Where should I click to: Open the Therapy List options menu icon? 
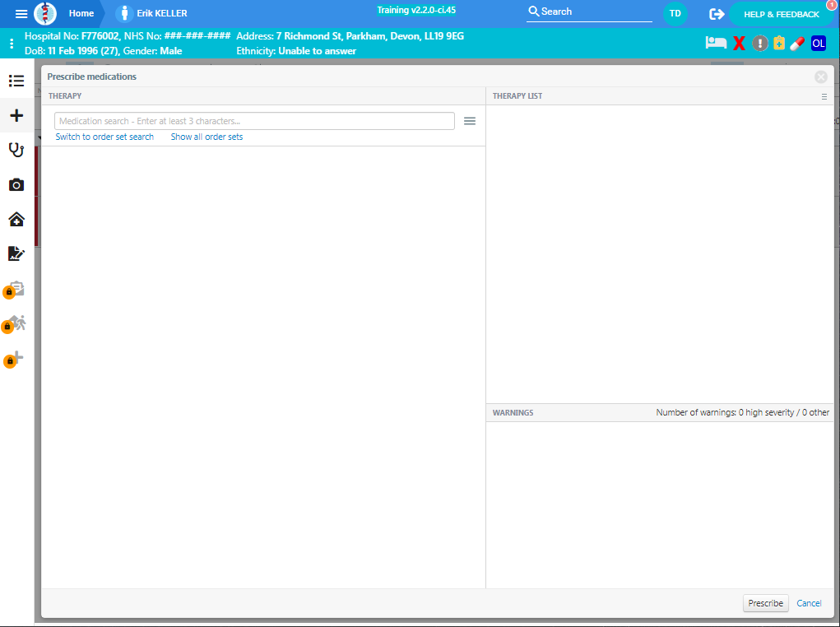point(824,96)
